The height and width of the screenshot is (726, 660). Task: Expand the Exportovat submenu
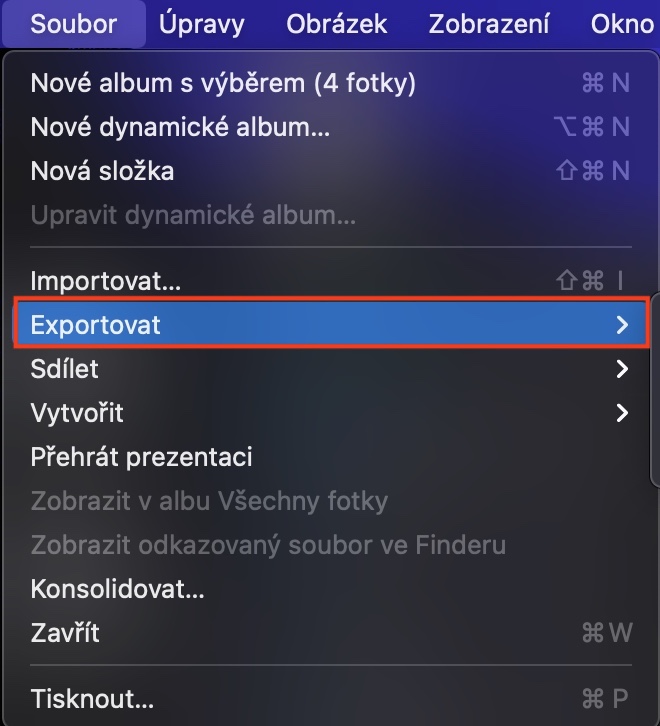pos(96,325)
